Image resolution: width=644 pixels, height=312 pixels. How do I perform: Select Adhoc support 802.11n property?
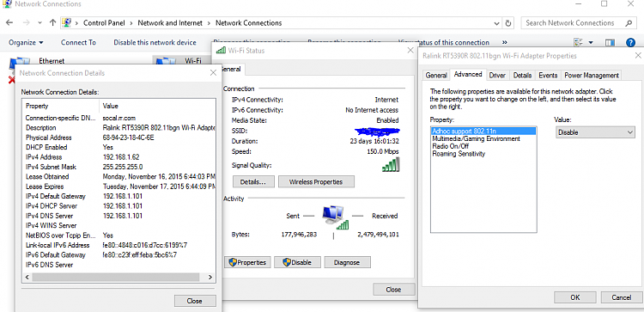[x=483, y=132]
